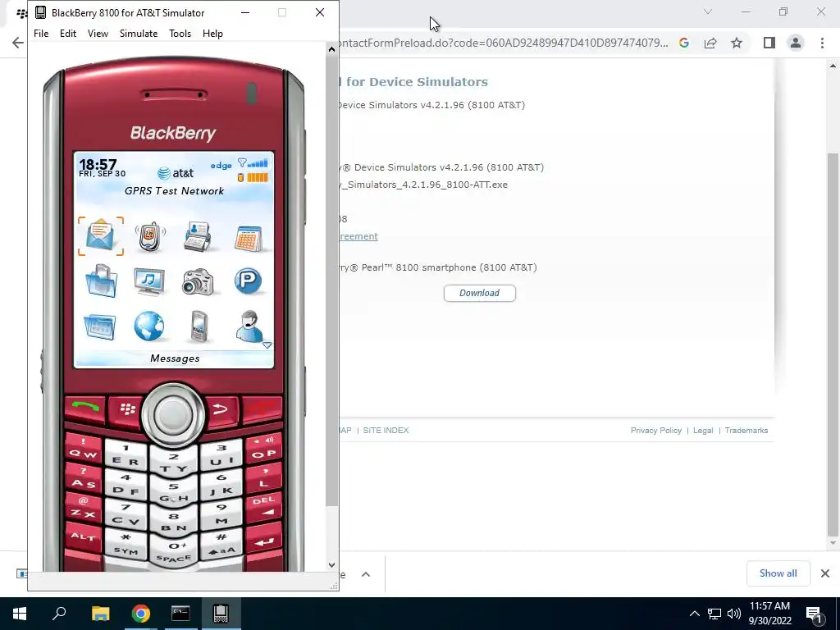840x630 pixels.
Task: Launch the Camera app icon
Action: (x=198, y=282)
